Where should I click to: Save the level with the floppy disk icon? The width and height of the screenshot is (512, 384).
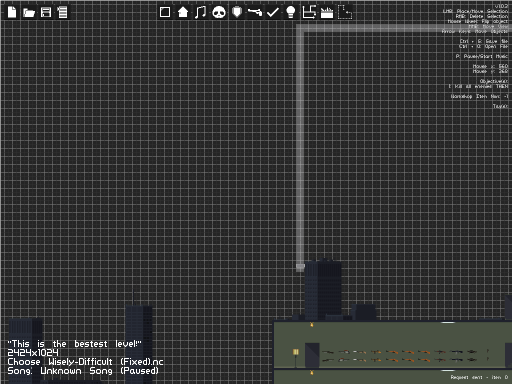46,12
